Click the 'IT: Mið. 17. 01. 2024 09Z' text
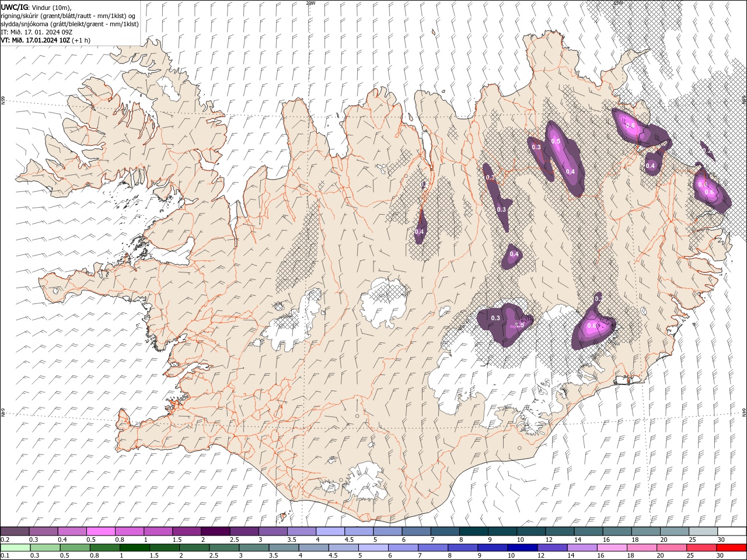The image size is (747, 560). click(x=36, y=32)
